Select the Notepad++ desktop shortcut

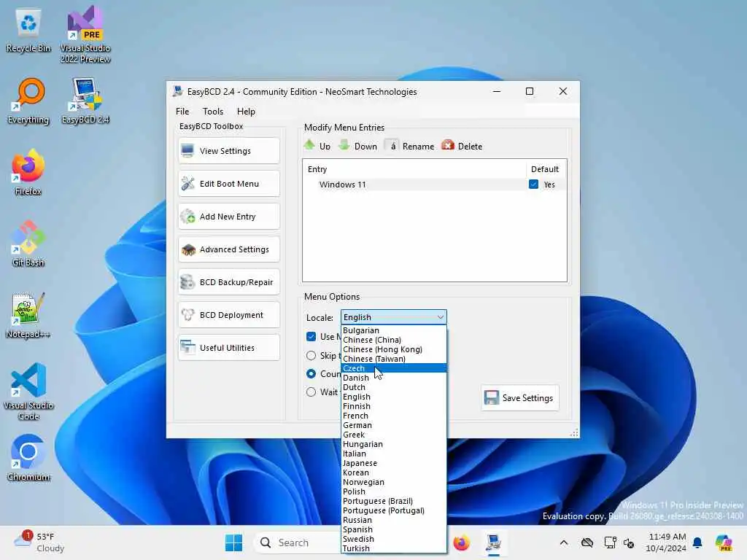pos(28,316)
